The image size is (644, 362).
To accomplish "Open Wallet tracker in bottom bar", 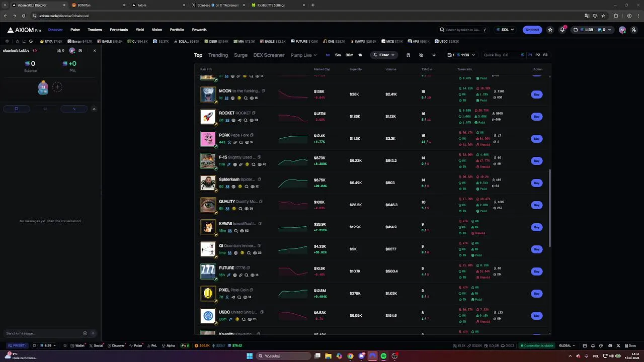I will pyautogui.click(x=77, y=345).
